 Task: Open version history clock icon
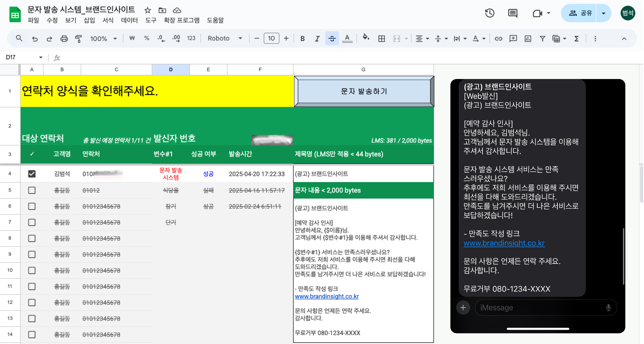click(489, 13)
